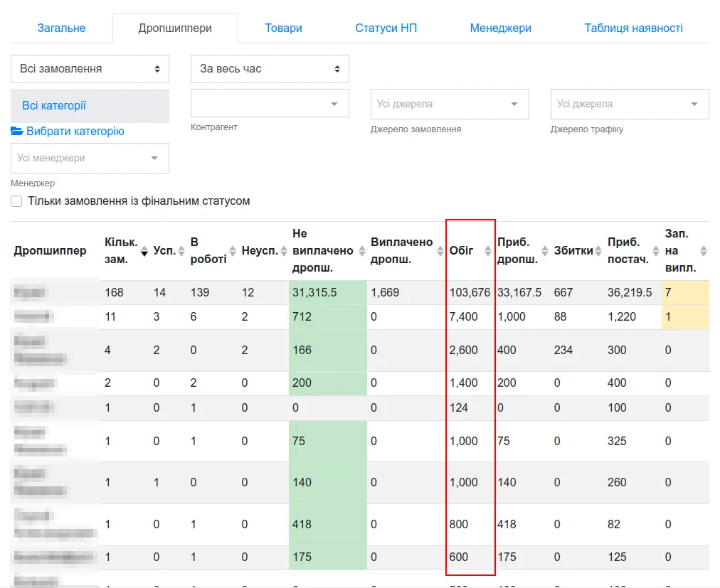Viewport: 720px width, 588px height.
Task: Go to Таблиця наявності tab
Action: point(633,28)
